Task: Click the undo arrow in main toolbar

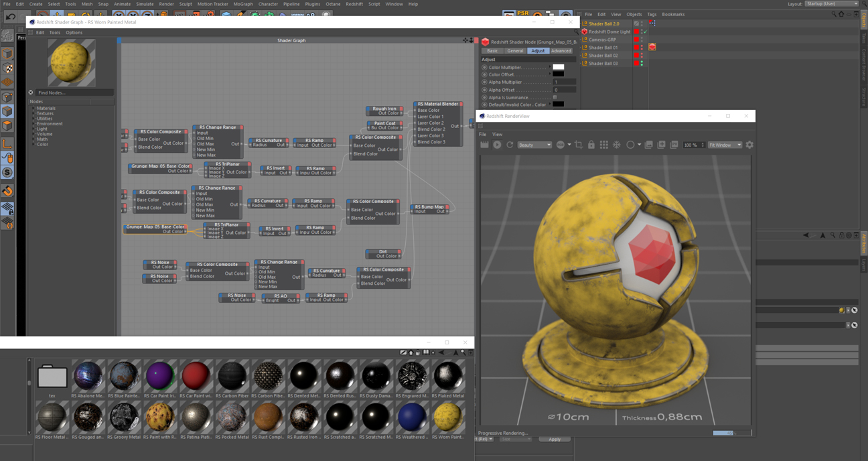Action: pos(11,15)
